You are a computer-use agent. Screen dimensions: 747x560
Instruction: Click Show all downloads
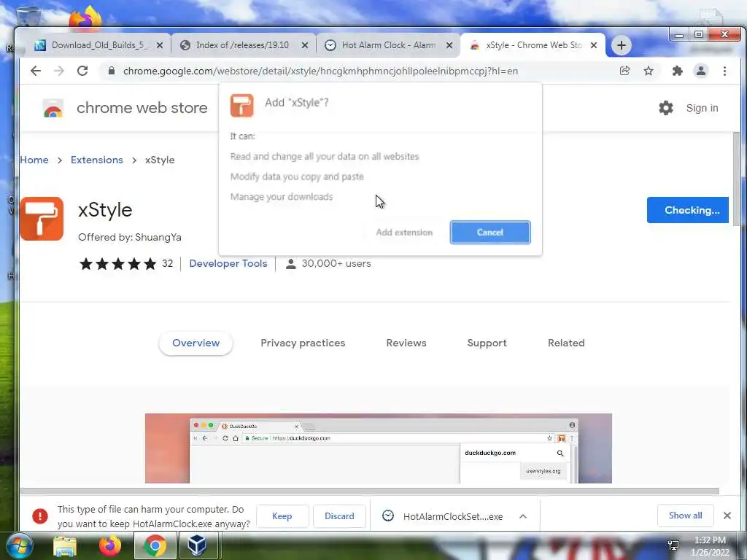[685, 516]
